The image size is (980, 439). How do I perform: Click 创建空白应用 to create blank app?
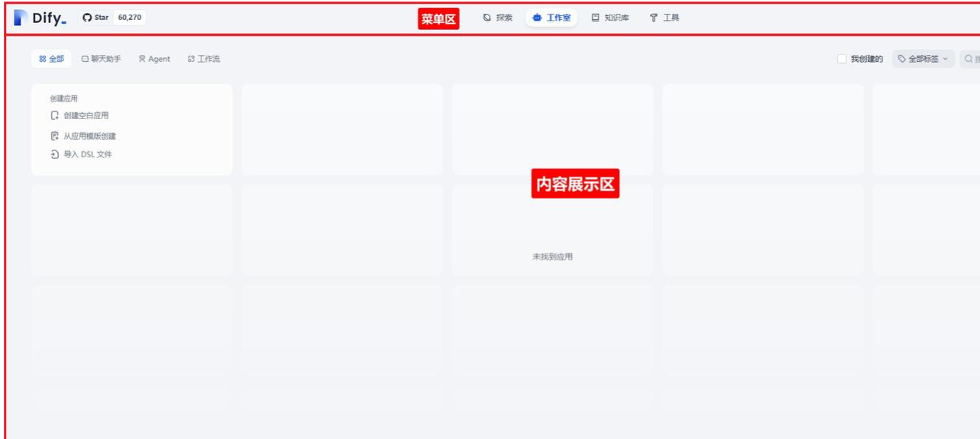(86, 116)
